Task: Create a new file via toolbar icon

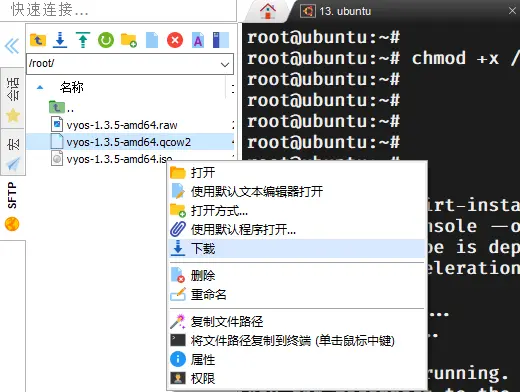Action: point(152,40)
